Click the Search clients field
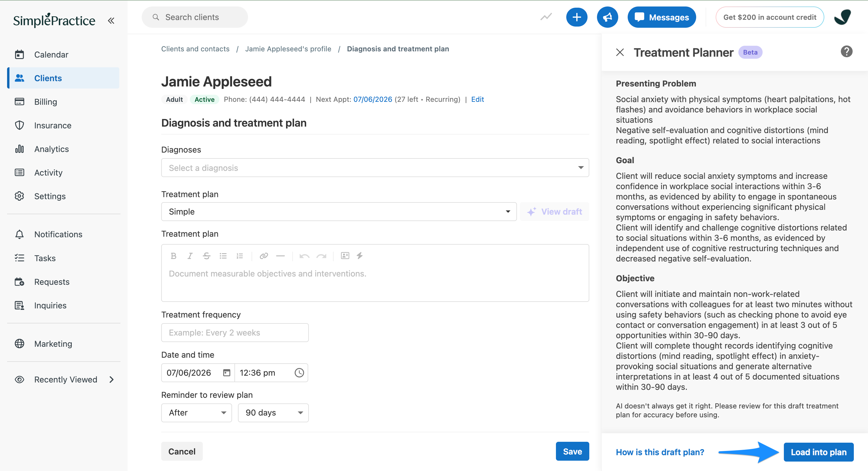Screen dimensions: 868x471 (195, 17)
